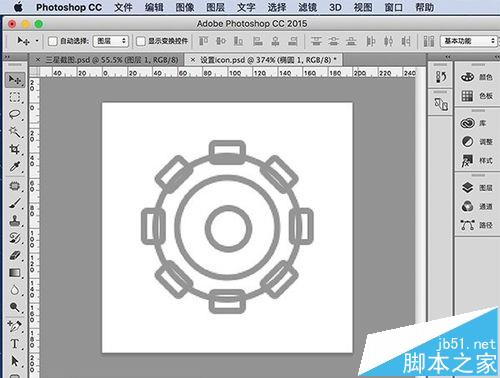Open the Apple menu
The image size is (500, 378).
[x=18, y=7]
